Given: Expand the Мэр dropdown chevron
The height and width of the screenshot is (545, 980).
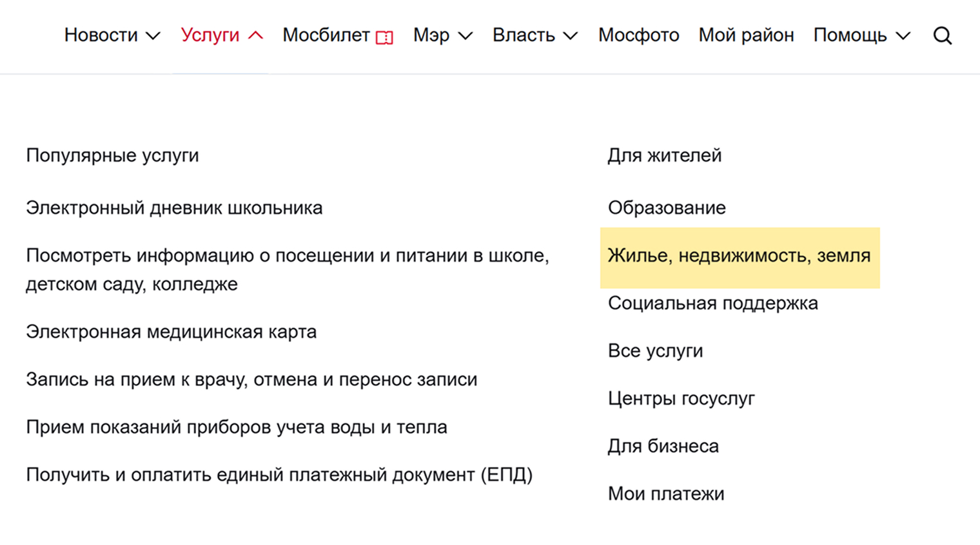Looking at the screenshot, I should (x=465, y=36).
